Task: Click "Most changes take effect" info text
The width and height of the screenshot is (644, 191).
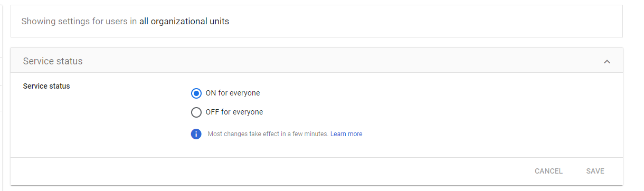Action: click(x=268, y=134)
